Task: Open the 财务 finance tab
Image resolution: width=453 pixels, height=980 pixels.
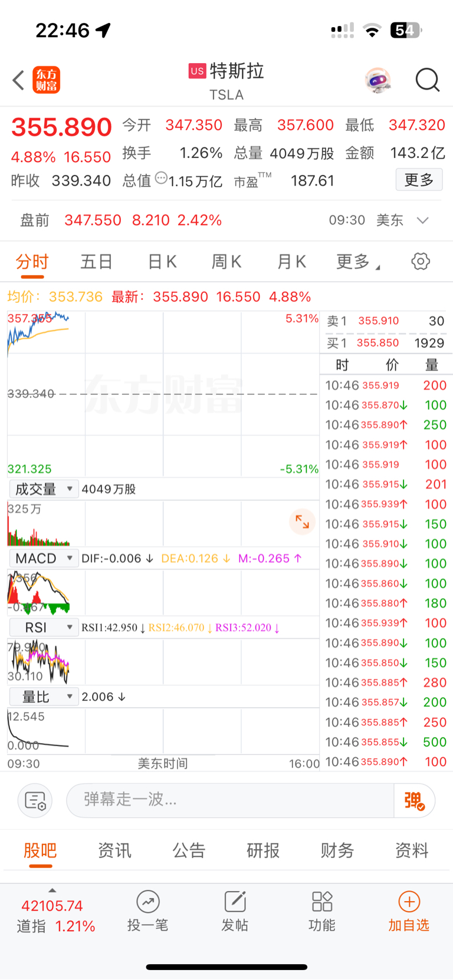Action: (337, 850)
